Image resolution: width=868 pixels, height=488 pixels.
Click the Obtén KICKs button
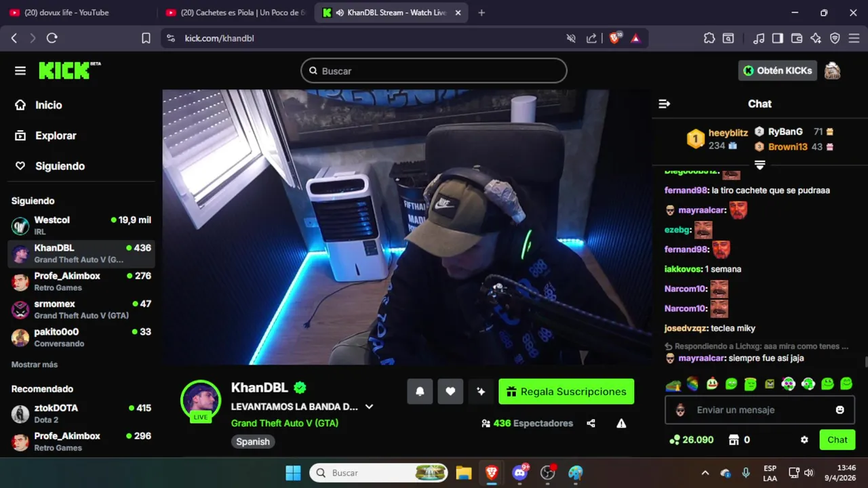778,70
